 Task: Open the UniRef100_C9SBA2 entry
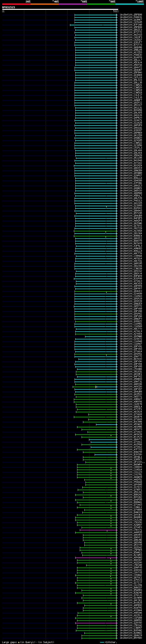[x=131, y=575]
